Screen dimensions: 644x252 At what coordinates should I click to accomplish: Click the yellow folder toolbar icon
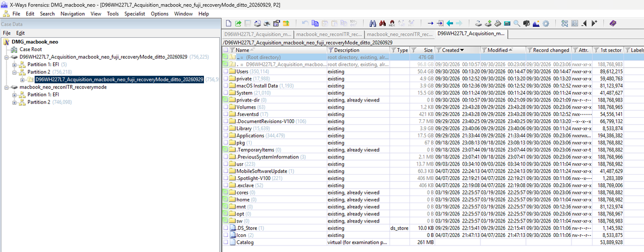(286, 23)
